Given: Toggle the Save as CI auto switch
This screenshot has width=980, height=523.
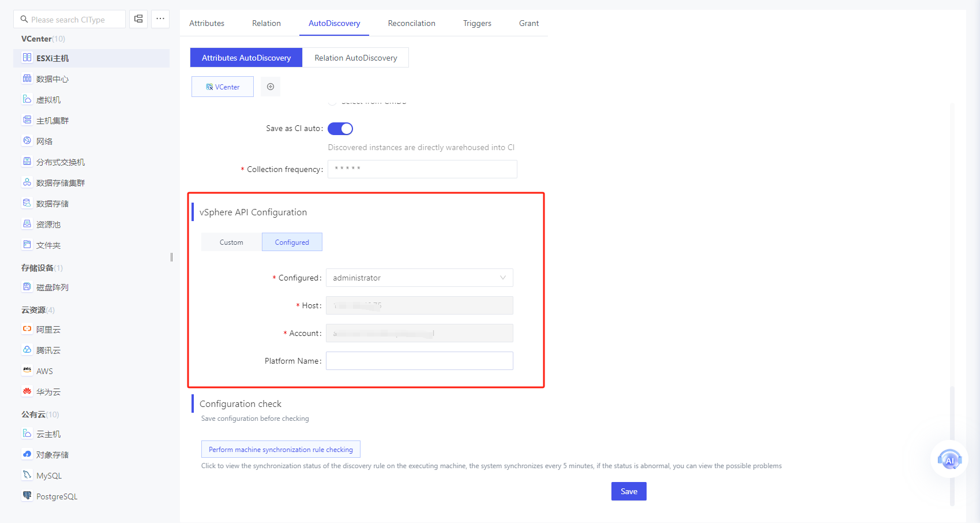Looking at the screenshot, I should [x=340, y=129].
